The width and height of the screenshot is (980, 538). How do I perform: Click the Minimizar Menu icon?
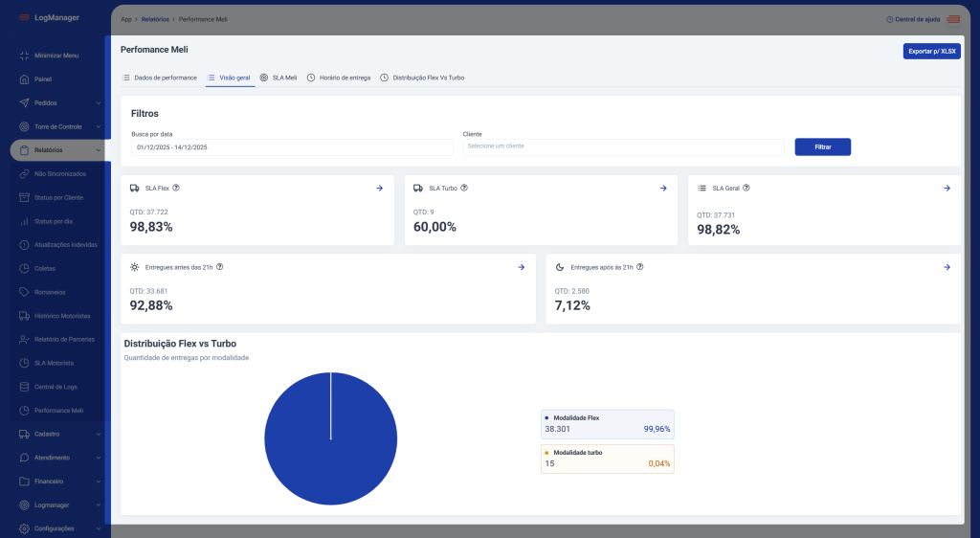pos(25,56)
